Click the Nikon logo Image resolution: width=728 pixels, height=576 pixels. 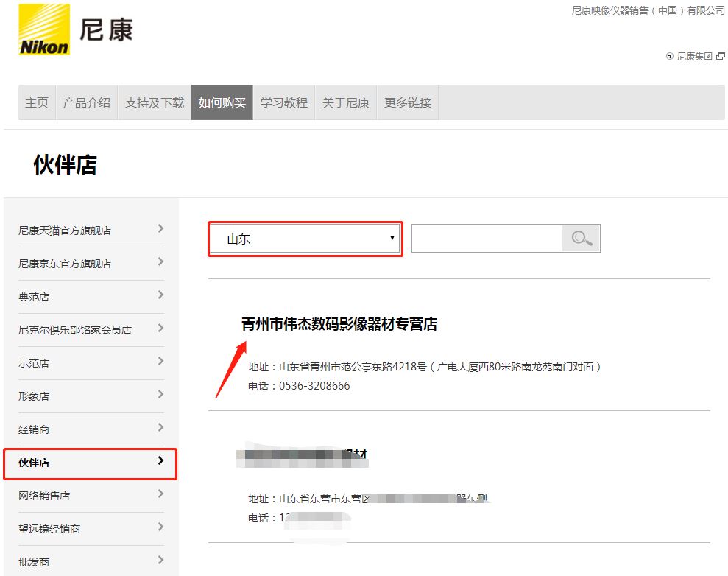[x=44, y=29]
